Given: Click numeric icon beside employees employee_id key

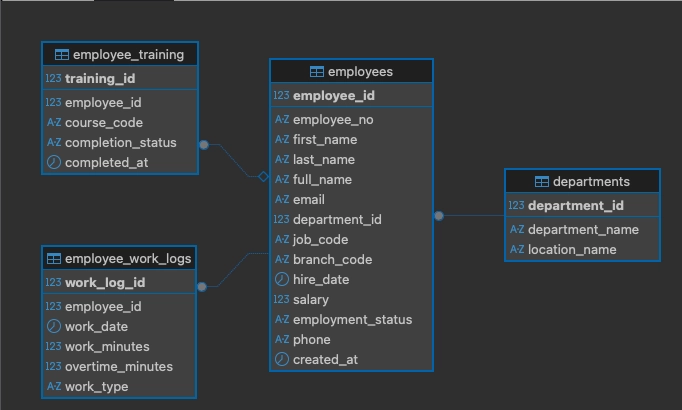Looking at the screenshot, I should click(x=281, y=95).
